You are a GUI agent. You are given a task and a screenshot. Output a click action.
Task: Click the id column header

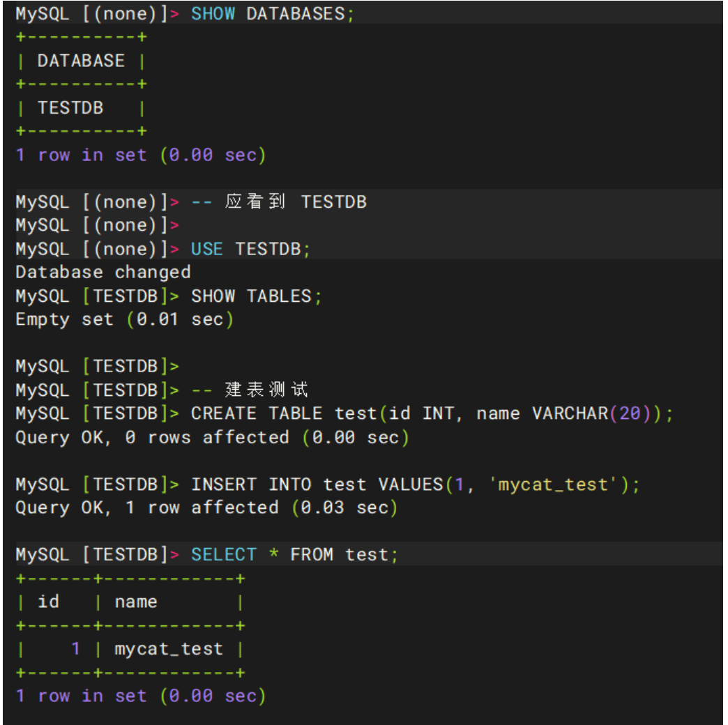tap(48, 602)
